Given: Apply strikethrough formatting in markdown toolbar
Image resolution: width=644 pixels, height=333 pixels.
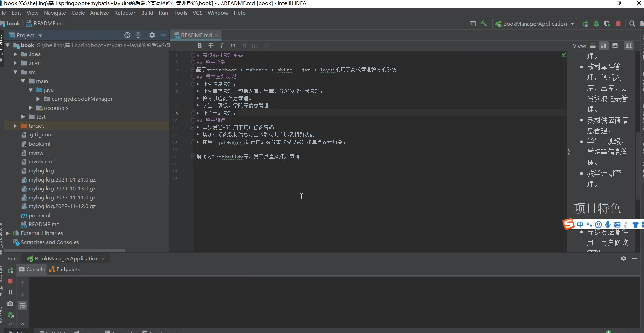Looking at the screenshot, I should click(x=211, y=46).
